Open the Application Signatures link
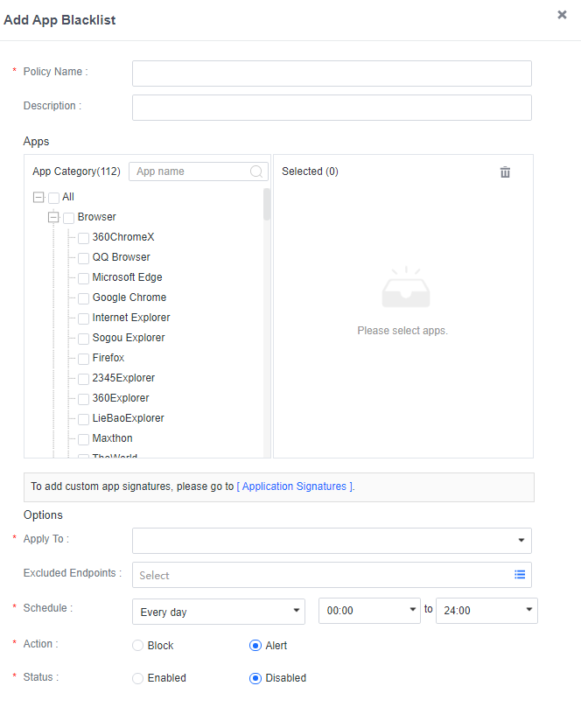581x728 pixels. click(x=295, y=486)
